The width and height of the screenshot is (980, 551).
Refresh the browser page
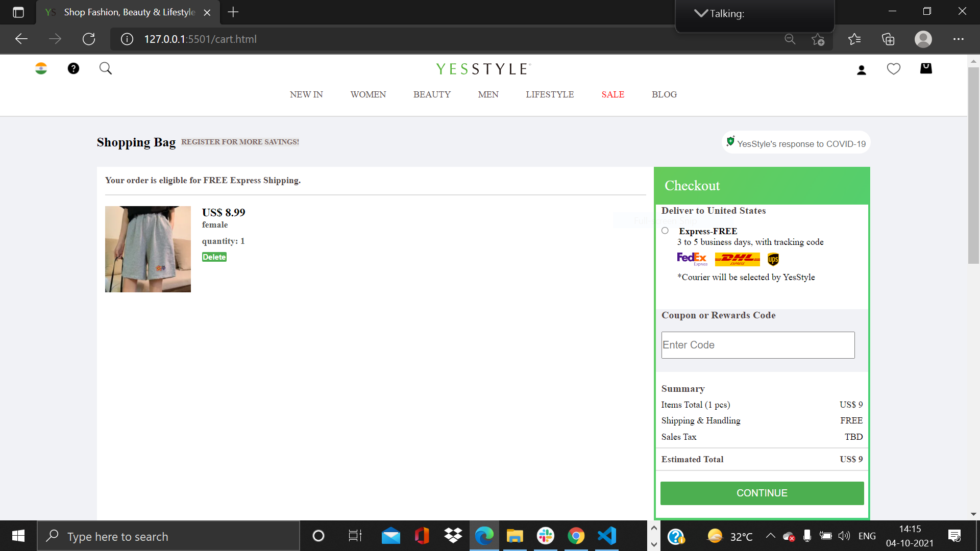89,39
